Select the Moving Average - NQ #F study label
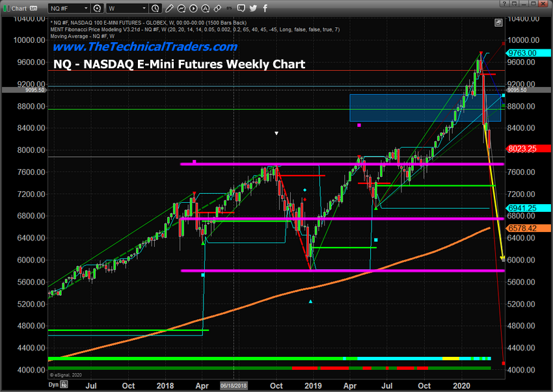The image size is (553, 392). pos(82,36)
